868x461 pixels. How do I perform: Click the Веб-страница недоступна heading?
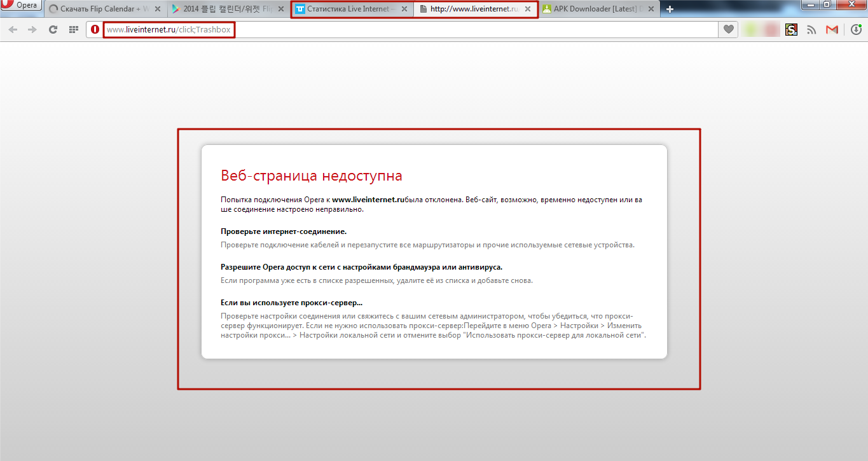[312, 175]
